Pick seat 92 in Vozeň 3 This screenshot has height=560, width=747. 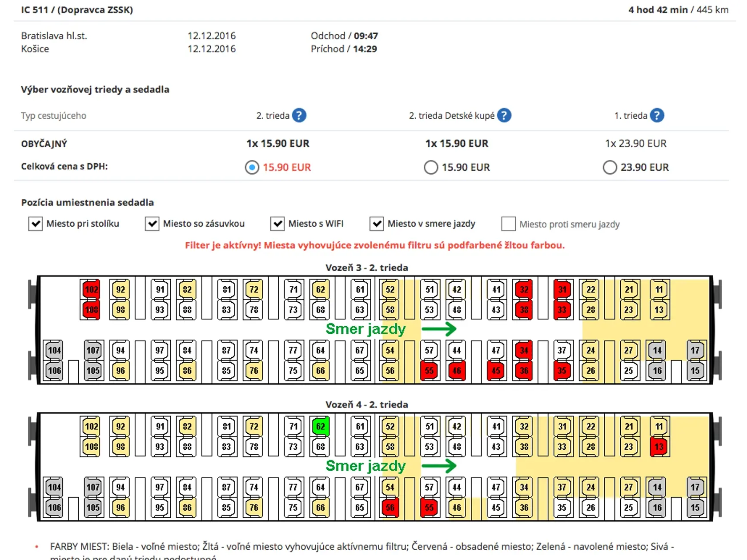120,289
